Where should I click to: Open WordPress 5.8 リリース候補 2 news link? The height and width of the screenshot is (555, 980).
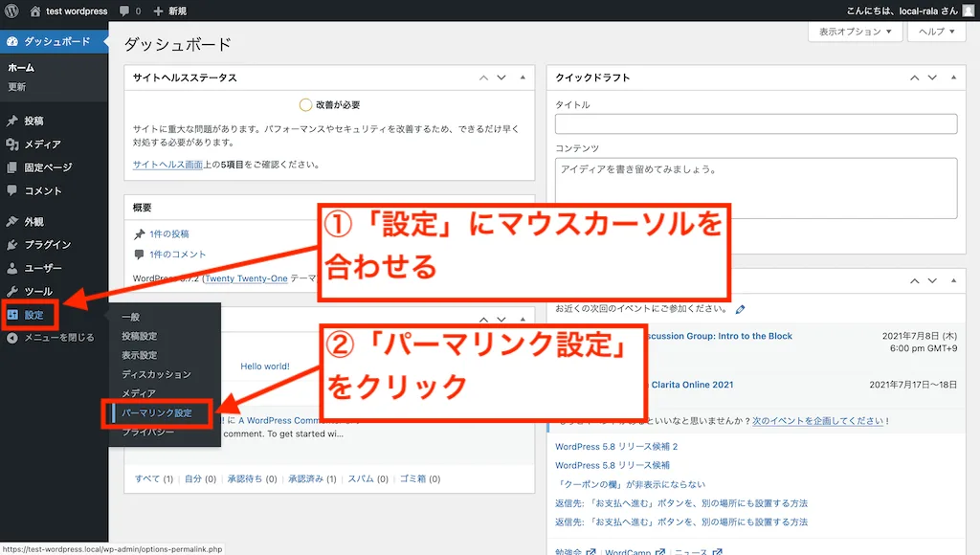tap(616, 446)
